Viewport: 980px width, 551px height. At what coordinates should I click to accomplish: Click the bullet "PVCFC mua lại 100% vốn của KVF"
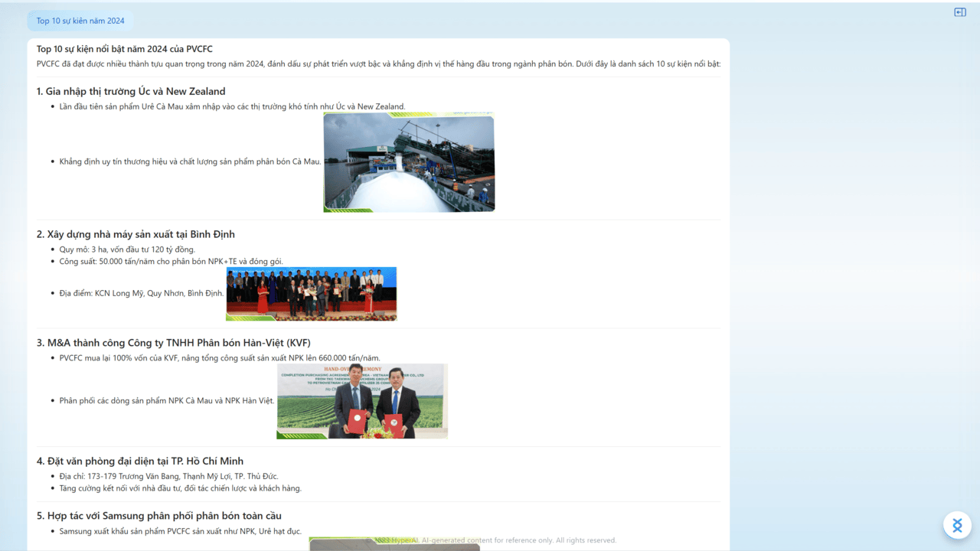click(x=220, y=357)
